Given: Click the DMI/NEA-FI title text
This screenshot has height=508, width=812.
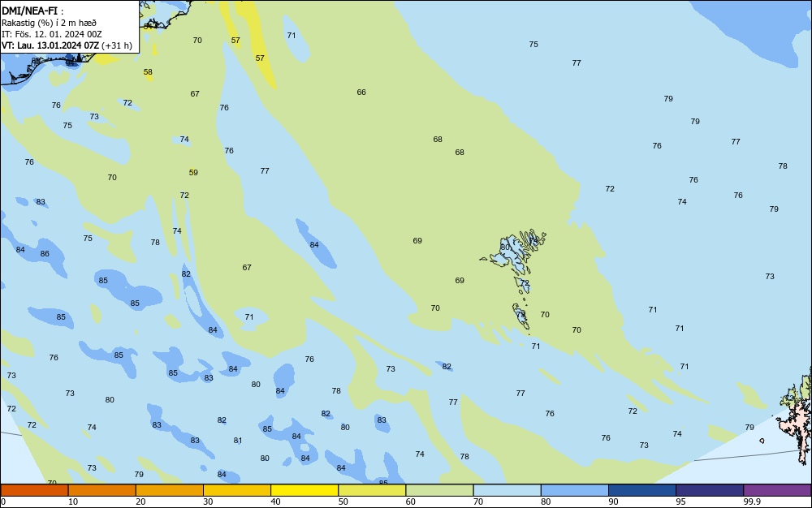Looking at the screenshot, I should point(29,11).
